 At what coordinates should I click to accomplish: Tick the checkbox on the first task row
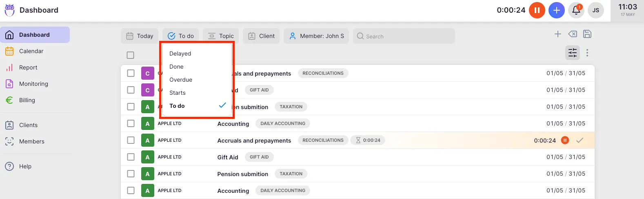point(131,74)
